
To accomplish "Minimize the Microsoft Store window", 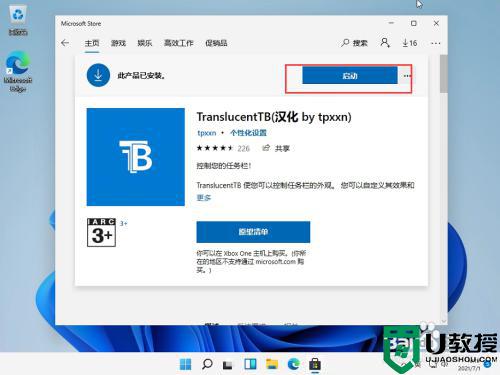I will pyautogui.click(x=391, y=23).
